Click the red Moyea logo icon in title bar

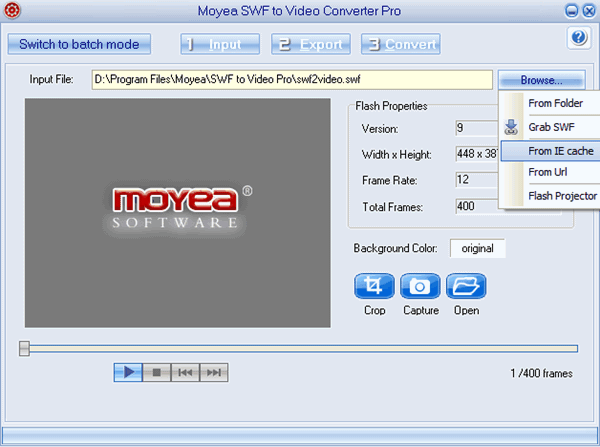(x=12, y=10)
